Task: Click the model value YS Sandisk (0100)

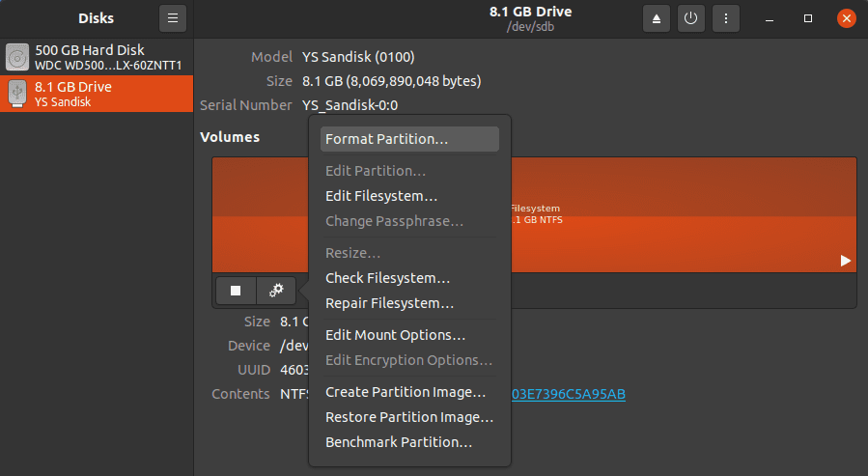Action: [358, 57]
